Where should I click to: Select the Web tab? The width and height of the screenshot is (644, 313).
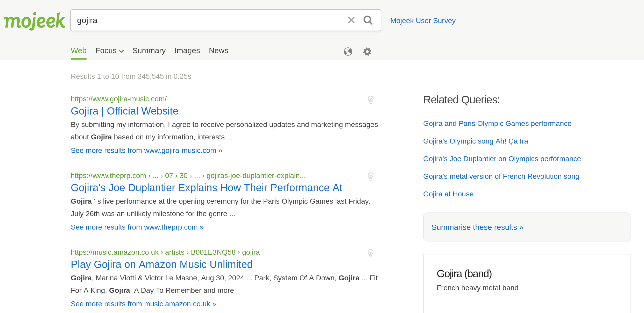[79, 51]
